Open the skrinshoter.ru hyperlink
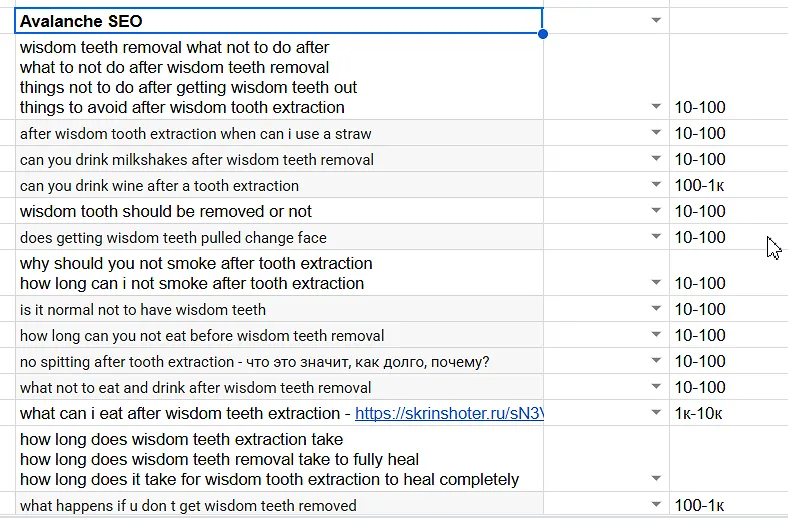The image size is (788, 518). point(448,414)
